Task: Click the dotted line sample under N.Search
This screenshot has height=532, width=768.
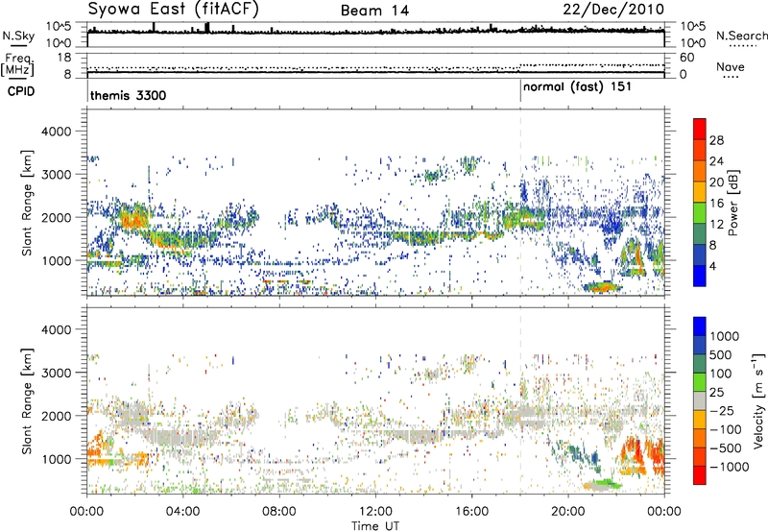Action: click(743, 45)
